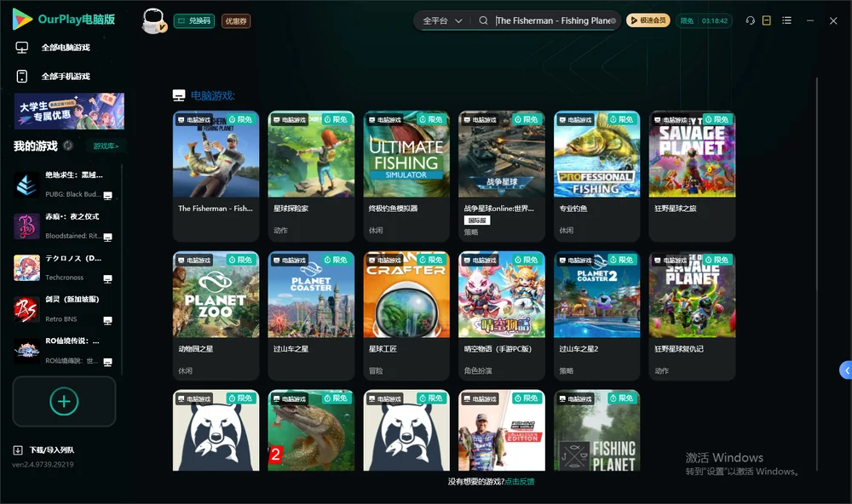The width and height of the screenshot is (852, 504).
Task: Open the 晴空物语 game card
Action: coord(502,316)
